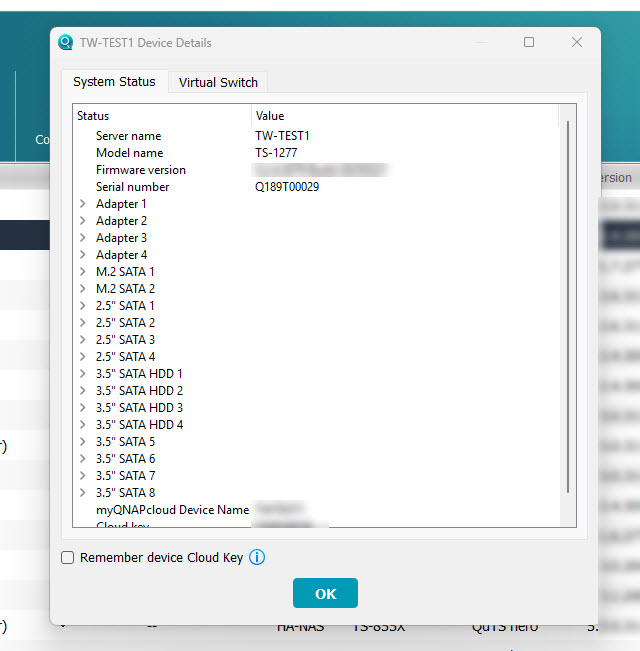Maximize the Device Details window
The image size is (640, 651).
(x=529, y=42)
